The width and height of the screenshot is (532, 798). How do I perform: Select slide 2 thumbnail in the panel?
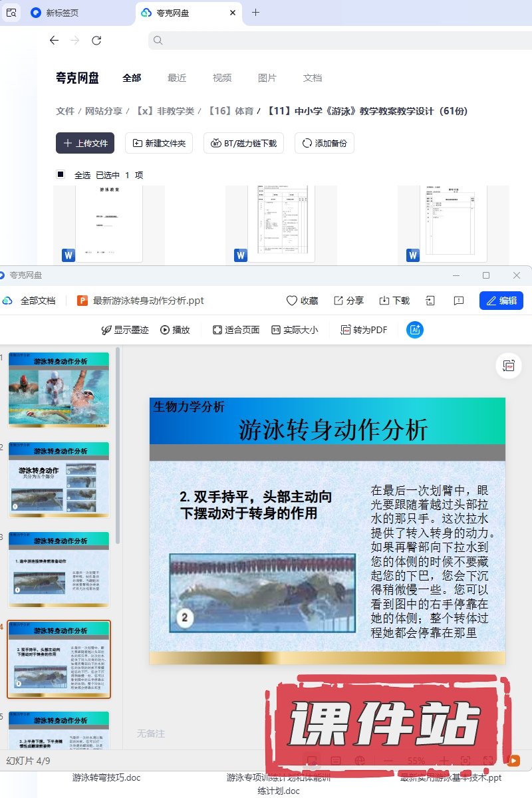click(x=59, y=479)
